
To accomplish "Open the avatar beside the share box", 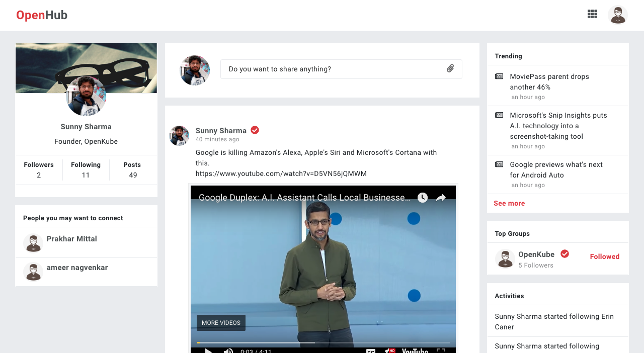I will coord(195,70).
